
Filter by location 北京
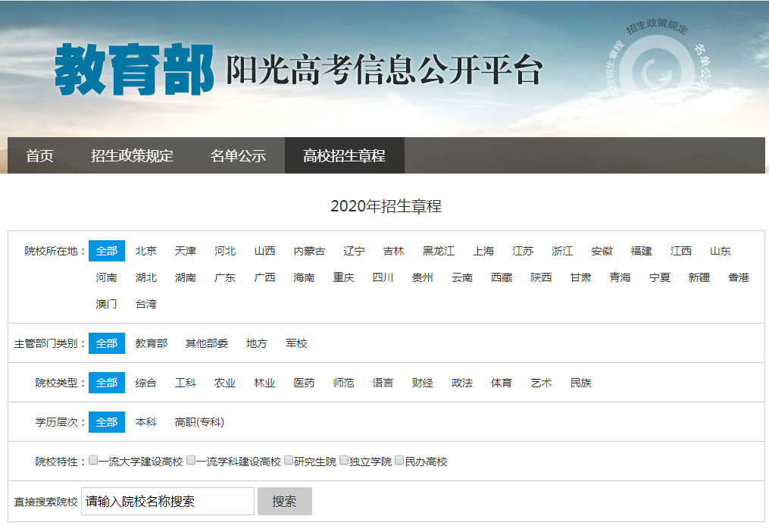point(146,251)
